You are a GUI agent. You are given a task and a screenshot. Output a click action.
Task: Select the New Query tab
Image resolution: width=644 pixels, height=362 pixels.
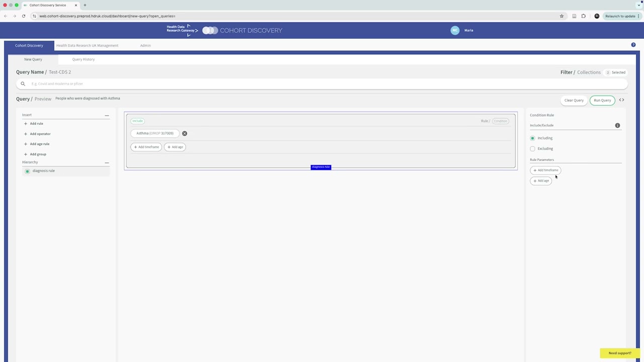[x=33, y=59]
